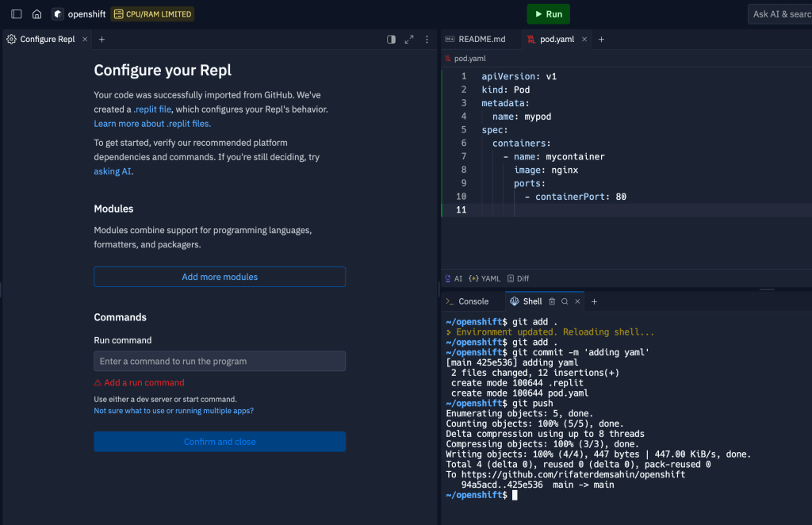The image size is (812, 525).
Task: Search the shell output
Action: (x=565, y=301)
